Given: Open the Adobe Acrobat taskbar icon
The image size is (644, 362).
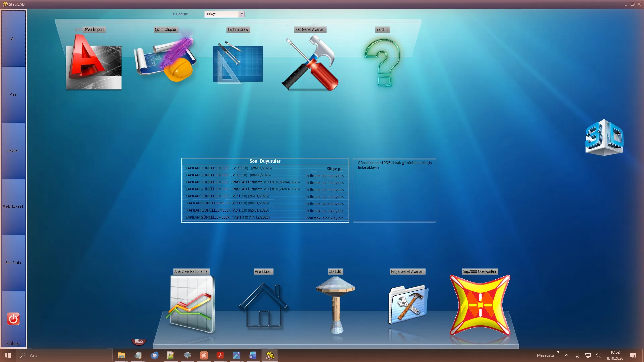Looking at the screenshot, I should [220, 355].
